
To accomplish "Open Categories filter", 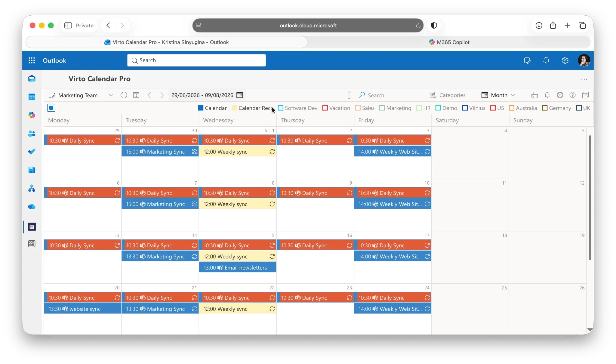I will [x=448, y=95].
